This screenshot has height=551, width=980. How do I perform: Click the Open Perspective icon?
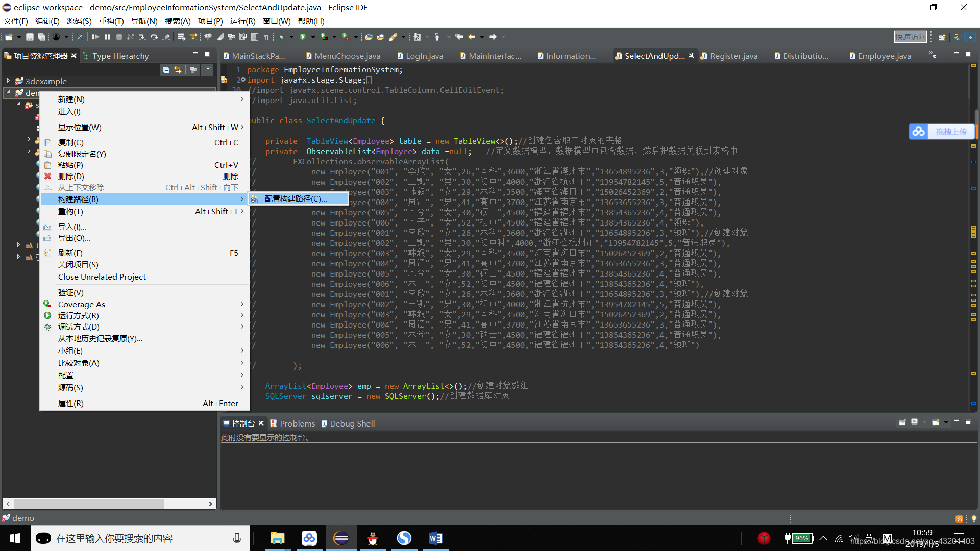[x=942, y=37]
